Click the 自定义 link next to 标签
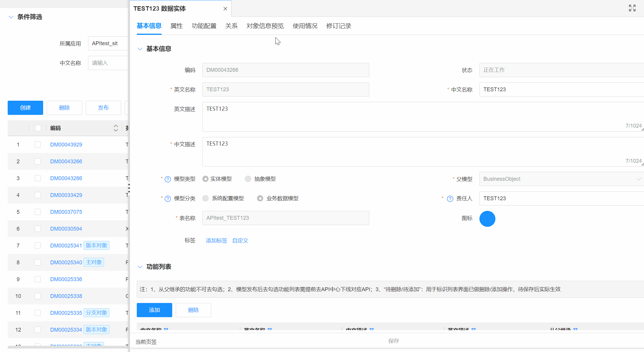This screenshot has height=352, width=644. [x=240, y=240]
